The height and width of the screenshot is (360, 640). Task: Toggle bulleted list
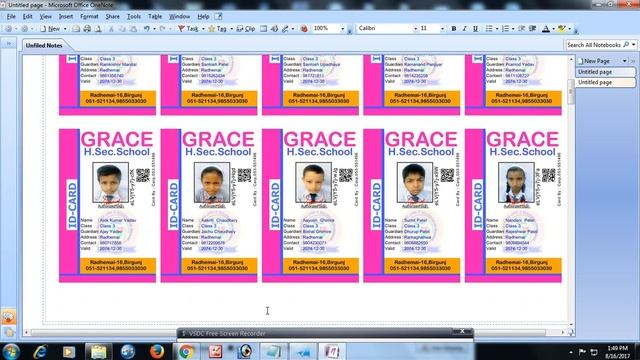pos(489,29)
